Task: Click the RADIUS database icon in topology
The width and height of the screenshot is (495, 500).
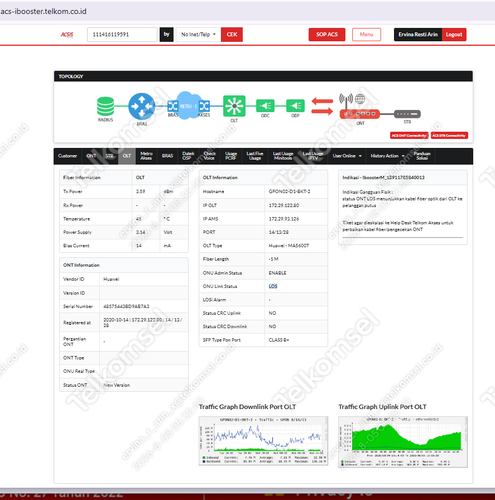Action: [105, 106]
